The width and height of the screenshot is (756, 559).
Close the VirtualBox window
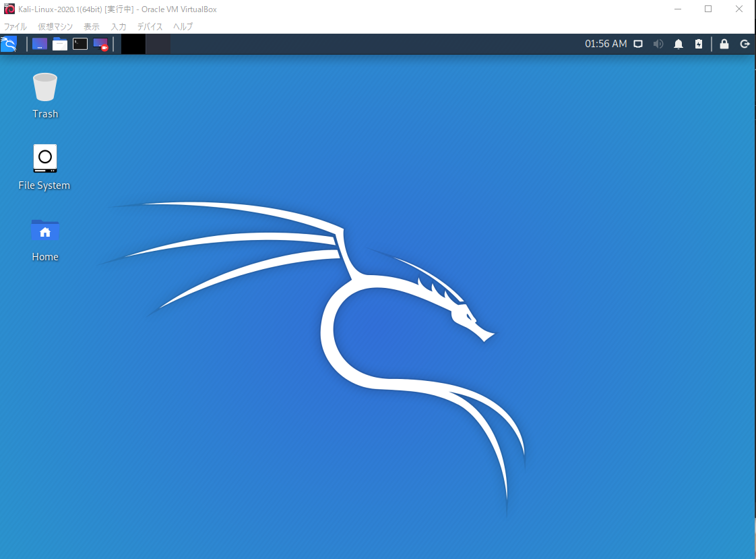click(739, 9)
